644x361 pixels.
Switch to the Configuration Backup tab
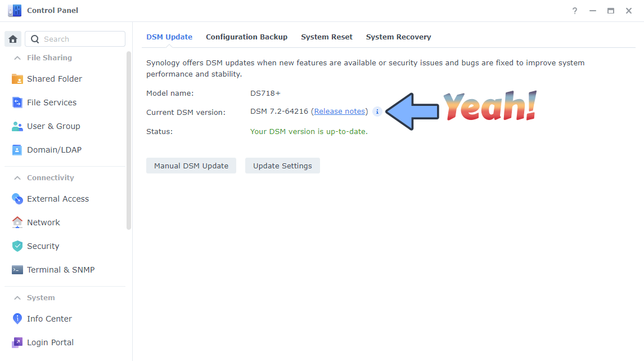tap(246, 37)
